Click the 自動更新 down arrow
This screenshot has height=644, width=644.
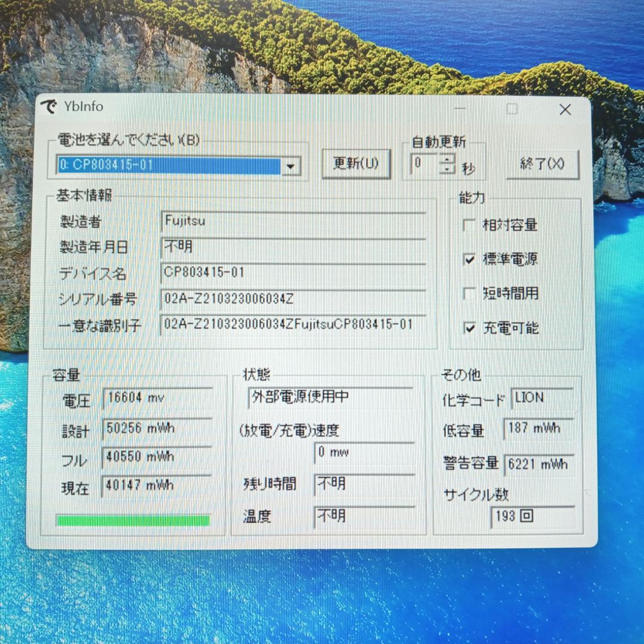tap(445, 170)
